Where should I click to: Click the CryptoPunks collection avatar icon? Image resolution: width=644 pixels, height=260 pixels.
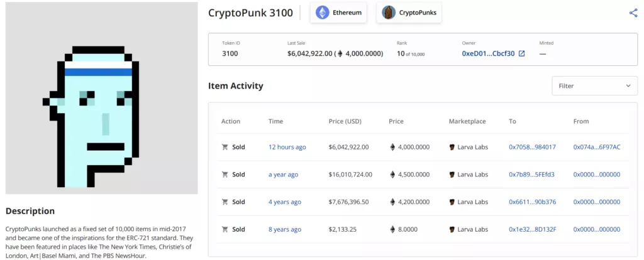coord(389,13)
